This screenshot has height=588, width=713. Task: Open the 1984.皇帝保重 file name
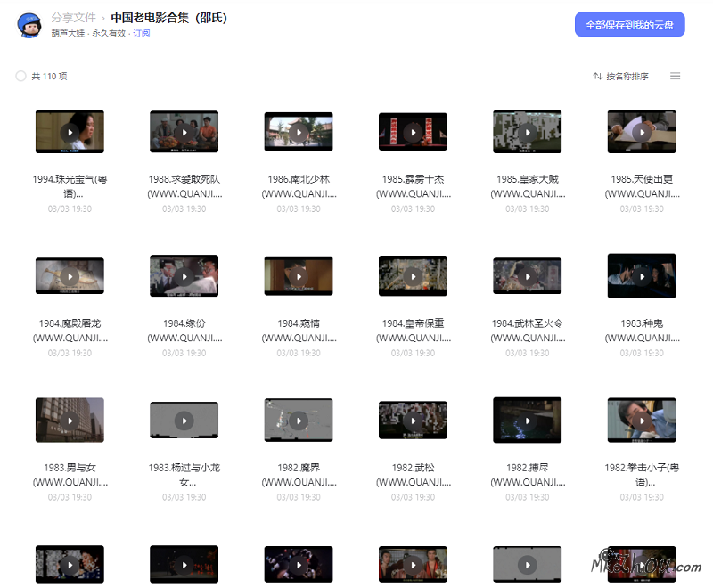pyautogui.click(x=413, y=331)
